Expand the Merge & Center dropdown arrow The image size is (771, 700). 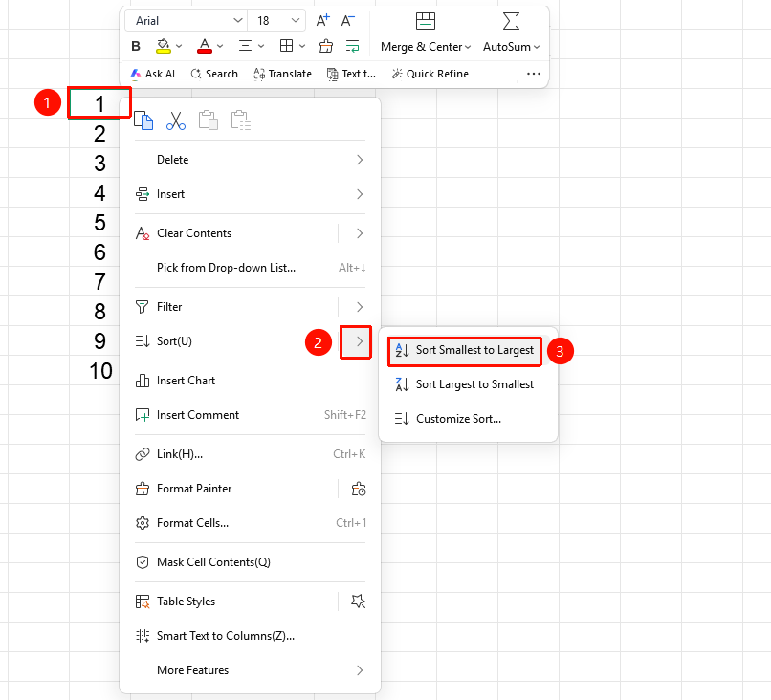(468, 47)
